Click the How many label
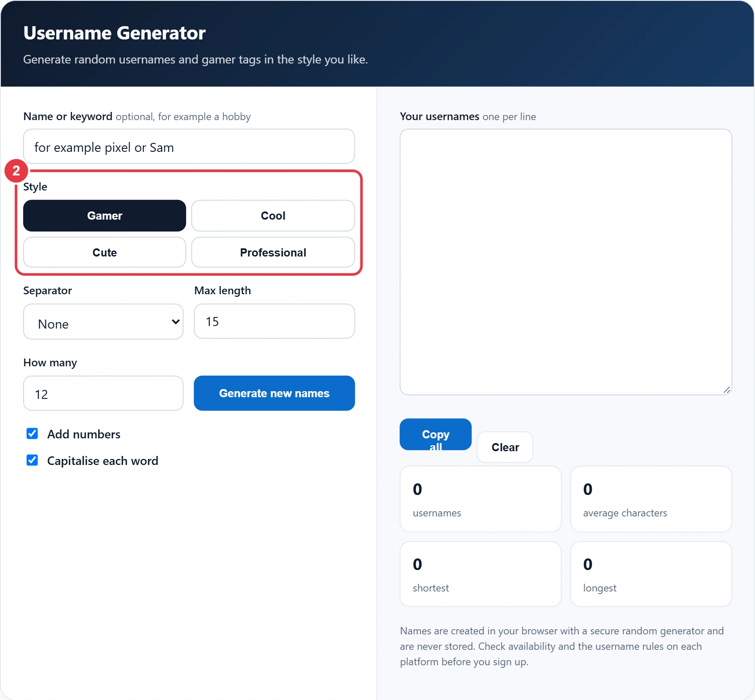 coord(50,362)
